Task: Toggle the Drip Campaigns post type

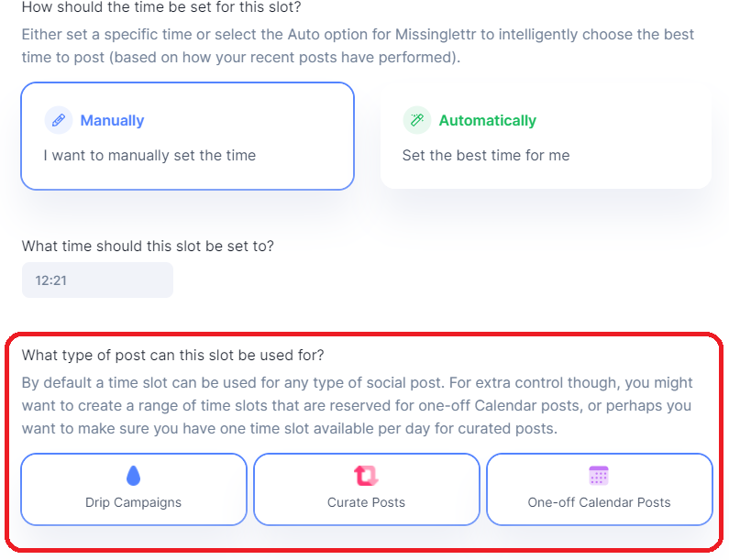Action: pos(134,489)
